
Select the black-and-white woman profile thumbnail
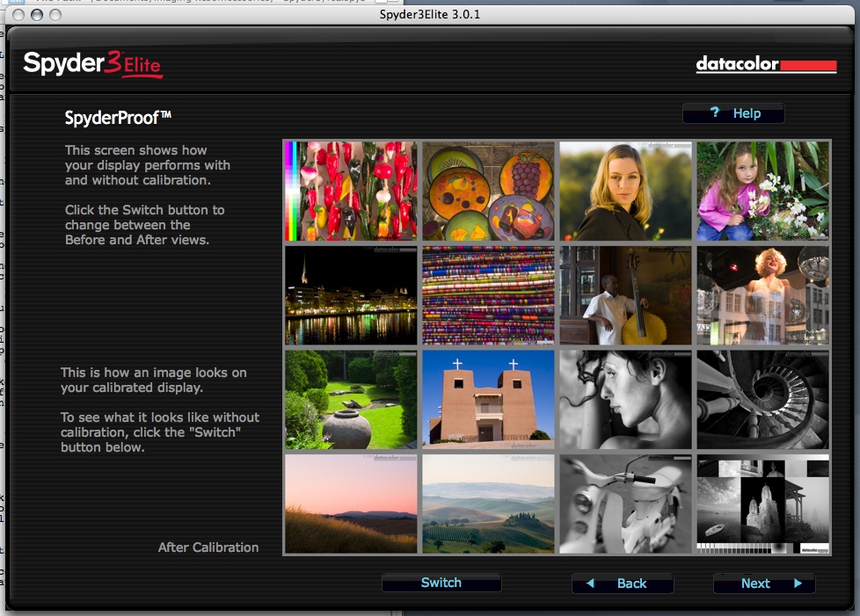625,400
